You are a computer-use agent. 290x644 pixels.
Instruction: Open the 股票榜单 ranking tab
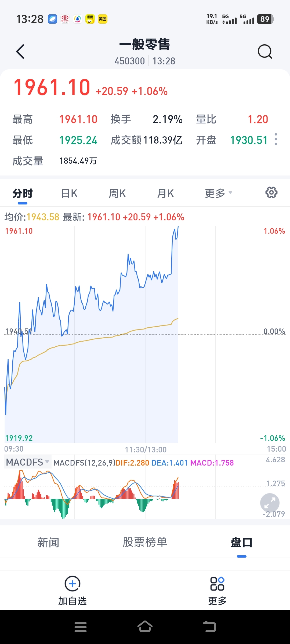coord(145,542)
